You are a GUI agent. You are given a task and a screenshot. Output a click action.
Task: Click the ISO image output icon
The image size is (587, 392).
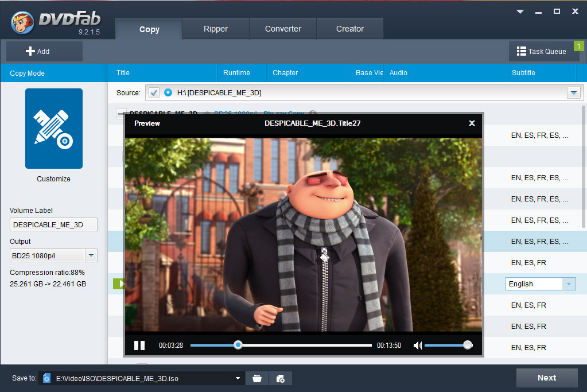pyautogui.click(x=281, y=379)
